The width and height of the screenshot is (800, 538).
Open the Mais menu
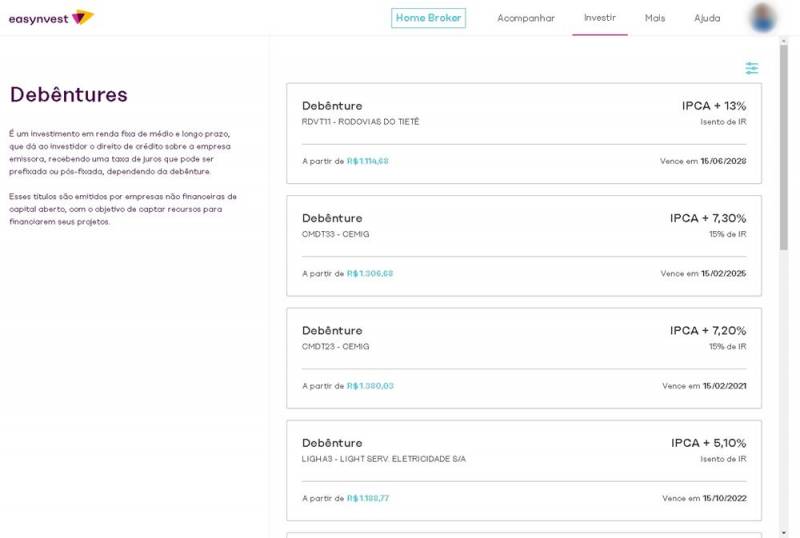(655, 18)
